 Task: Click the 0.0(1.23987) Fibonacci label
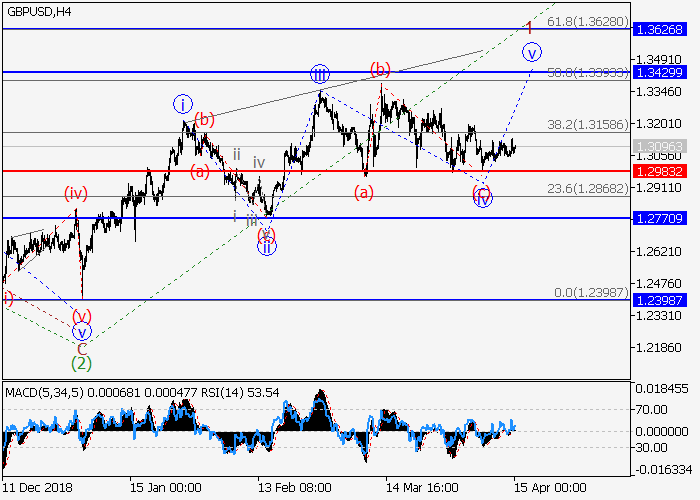[x=592, y=292]
